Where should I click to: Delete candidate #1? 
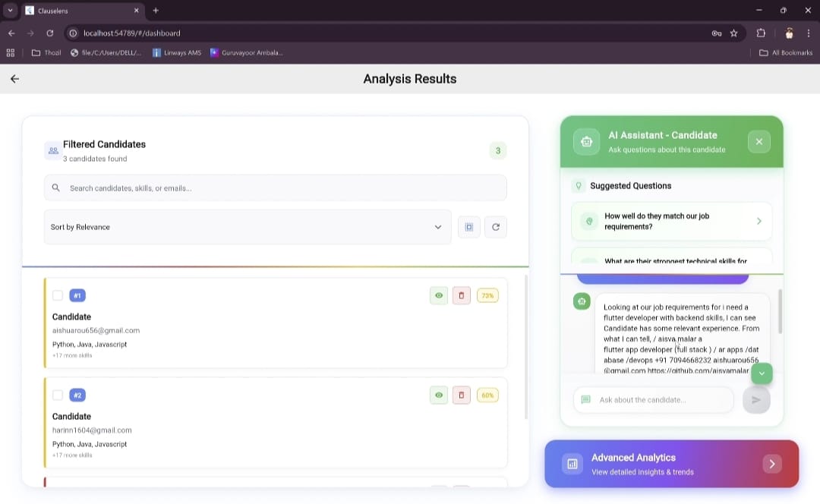coord(462,295)
